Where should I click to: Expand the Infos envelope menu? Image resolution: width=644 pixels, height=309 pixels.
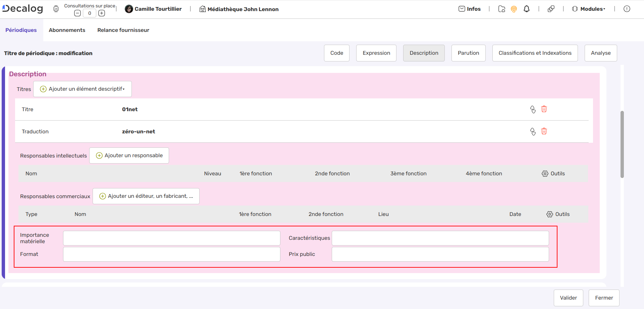(470, 9)
